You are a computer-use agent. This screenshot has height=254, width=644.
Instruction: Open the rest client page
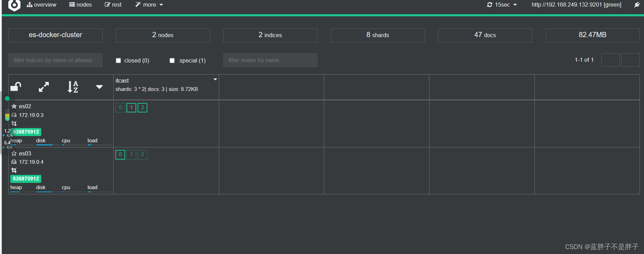(113, 5)
